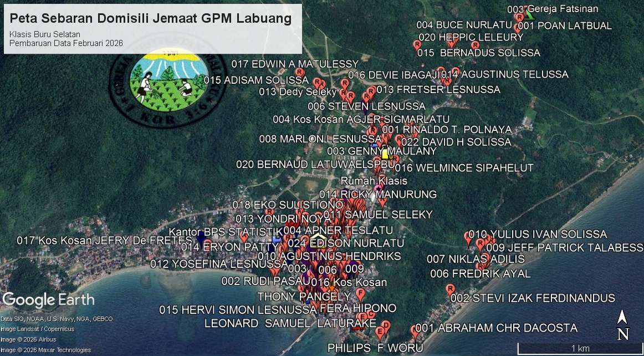Viewport: 644px width, 356px height.
Task: Click the Google Earth logo
Action: (x=48, y=300)
